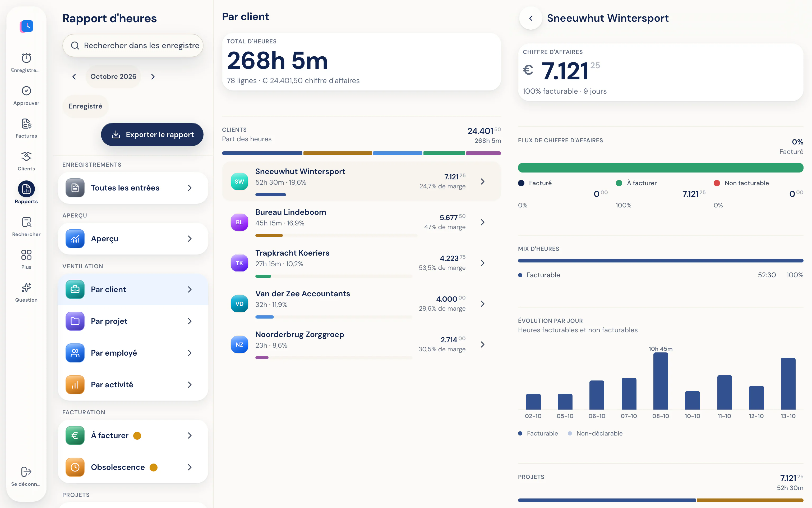Screen dimensions: 812x508
Task: Expand the Toutes les entrées chevron
Action: tap(190, 188)
